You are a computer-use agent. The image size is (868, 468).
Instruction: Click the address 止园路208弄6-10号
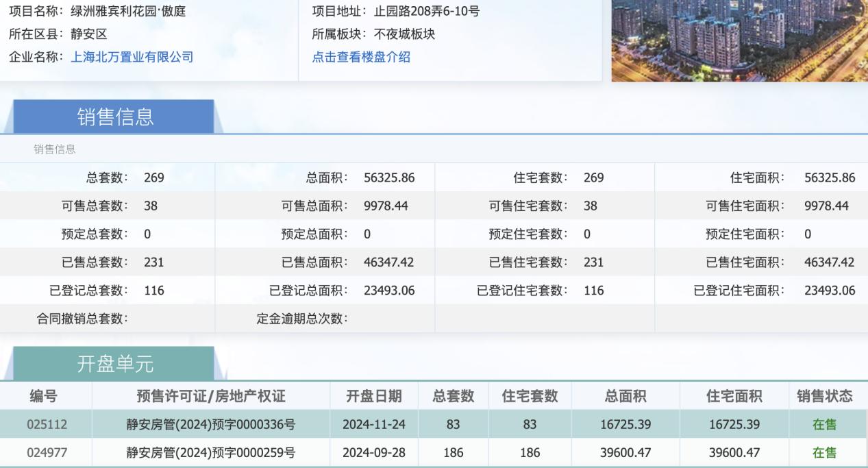[x=427, y=12]
